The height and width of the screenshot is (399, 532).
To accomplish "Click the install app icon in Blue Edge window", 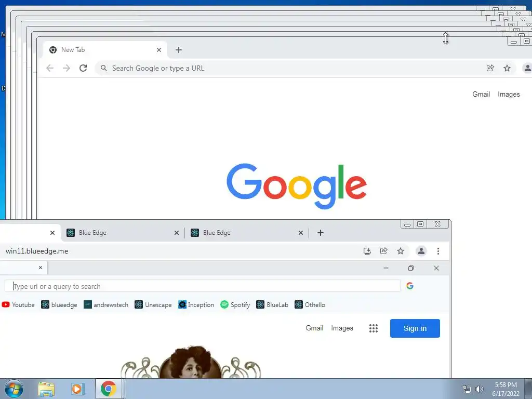I will 367,251.
